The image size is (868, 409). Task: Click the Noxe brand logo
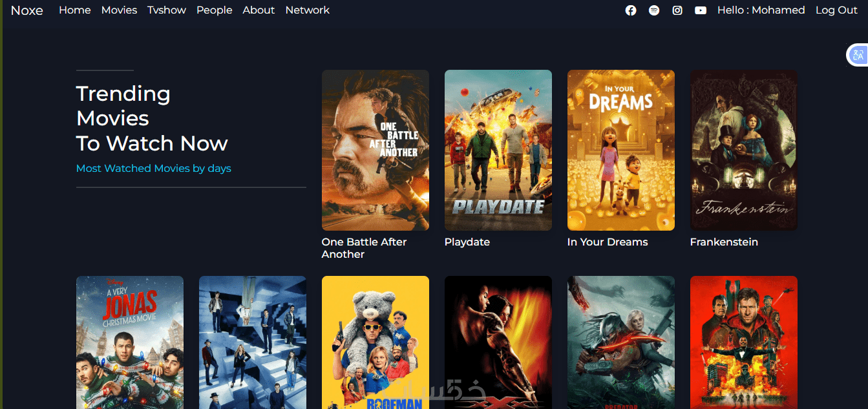coord(26,10)
